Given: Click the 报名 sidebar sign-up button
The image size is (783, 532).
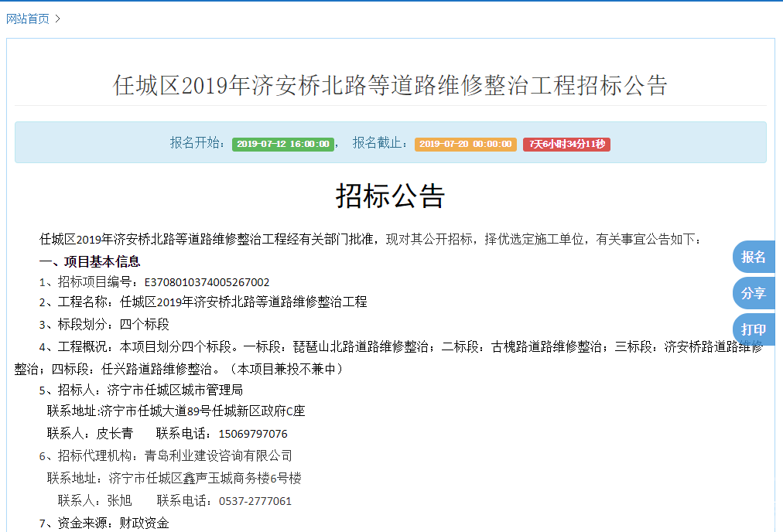Looking at the screenshot, I should 754,256.
